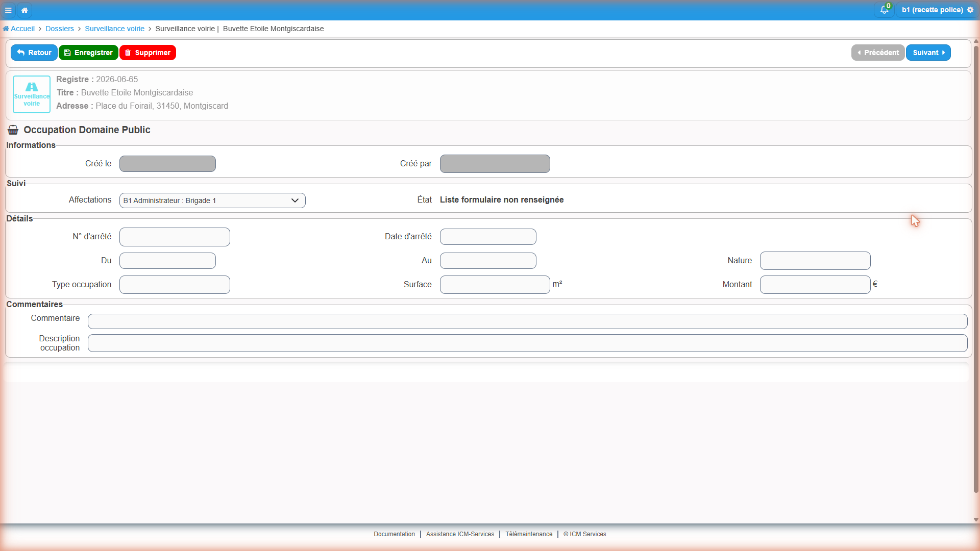This screenshot has height=551, width=980.
Task: Open user settings gear icon
Action: (x=970, y=10)
